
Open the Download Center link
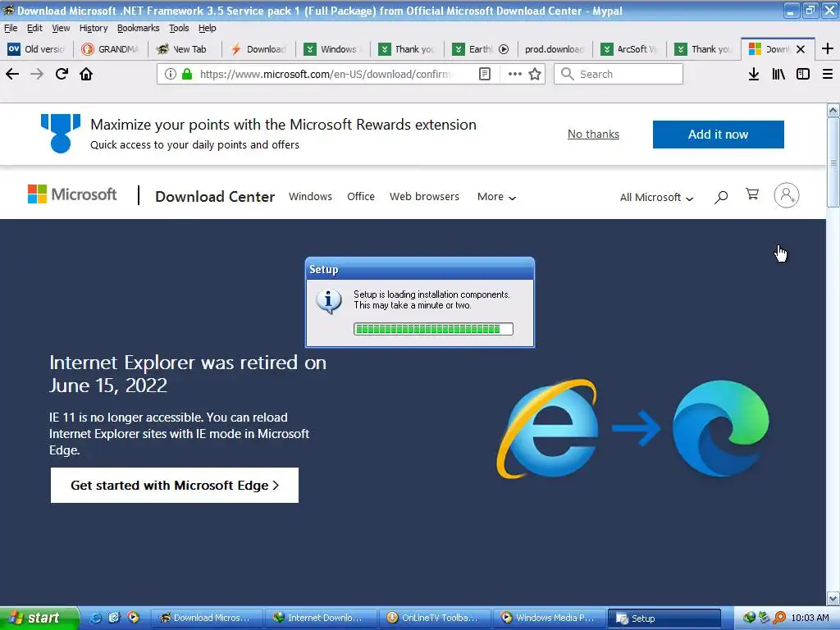click(215, 197)
